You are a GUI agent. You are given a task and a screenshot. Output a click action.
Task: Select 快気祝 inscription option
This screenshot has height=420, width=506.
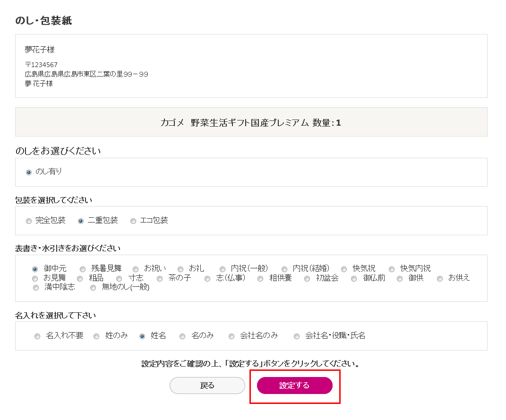click(x=344, y=269)
